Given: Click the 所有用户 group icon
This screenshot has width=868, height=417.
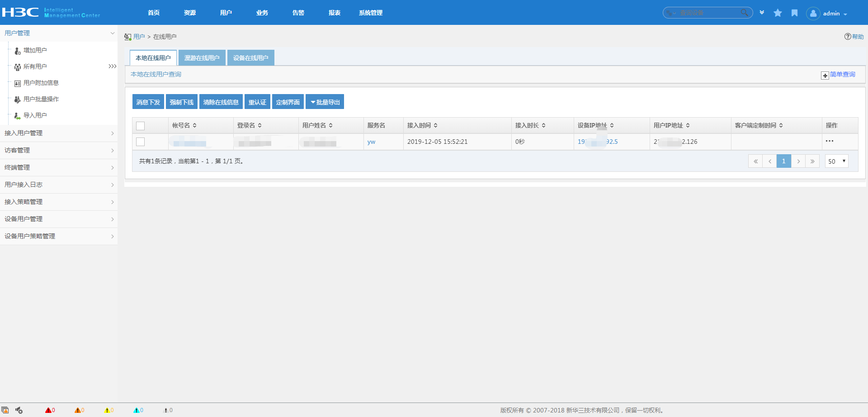Looking at the screenshot, I should pyautogui.click(x=18, y=67).
